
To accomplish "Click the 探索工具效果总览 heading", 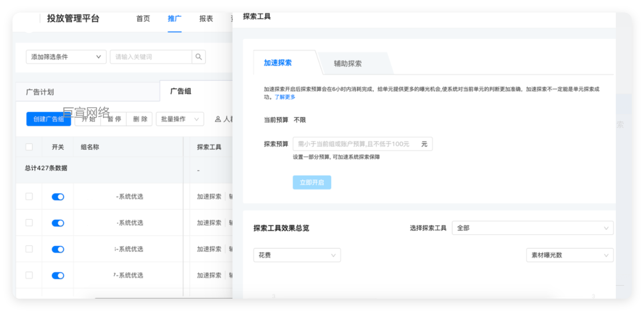I will tap(281, 228).
